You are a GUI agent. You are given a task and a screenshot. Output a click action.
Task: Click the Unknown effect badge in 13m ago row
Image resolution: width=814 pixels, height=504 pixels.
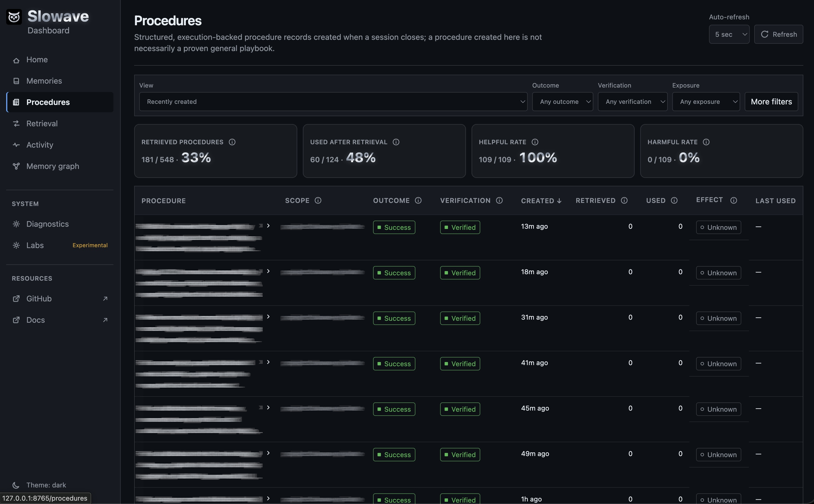(x=718, y=227)
